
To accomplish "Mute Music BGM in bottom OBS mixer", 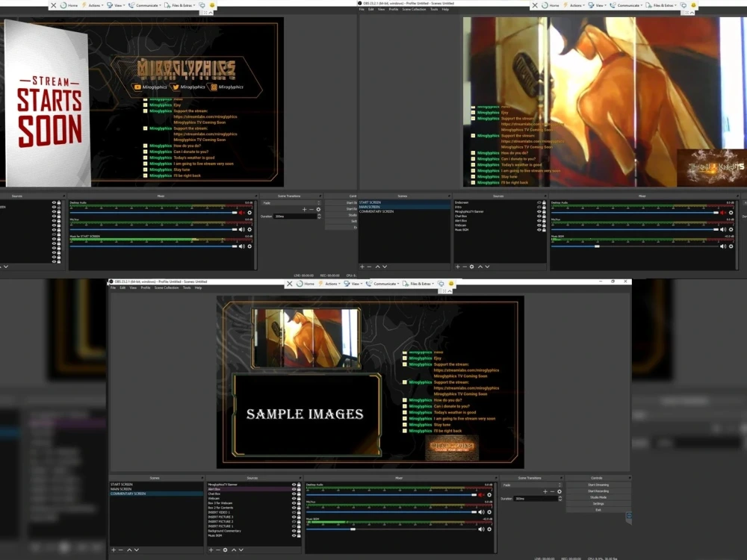I will [x=481, y=529].
